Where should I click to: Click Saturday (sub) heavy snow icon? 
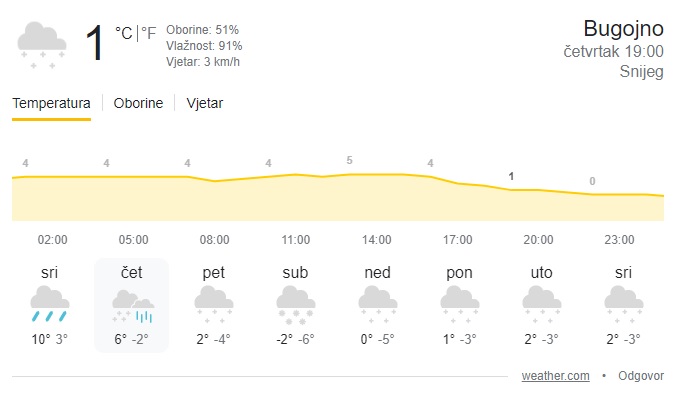coord(295,303)
